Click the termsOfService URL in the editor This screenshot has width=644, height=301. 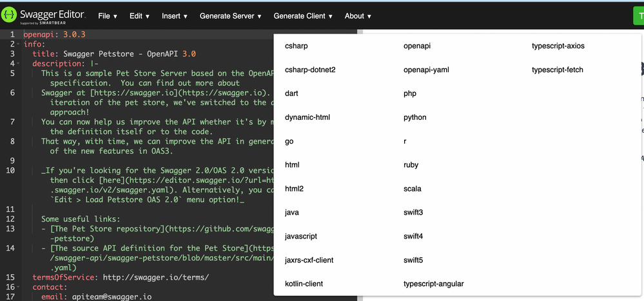click(155, 277)
